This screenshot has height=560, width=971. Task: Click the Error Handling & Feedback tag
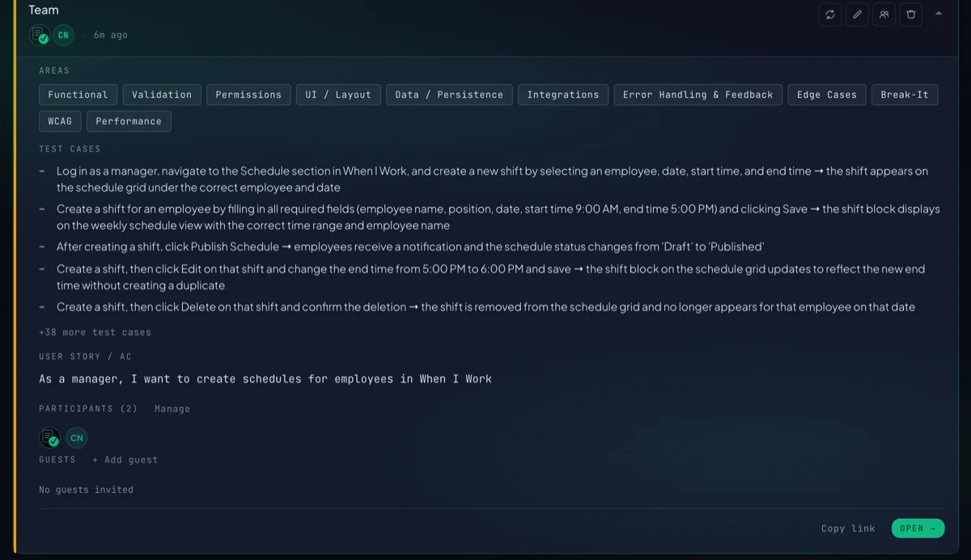coord(698,95)
